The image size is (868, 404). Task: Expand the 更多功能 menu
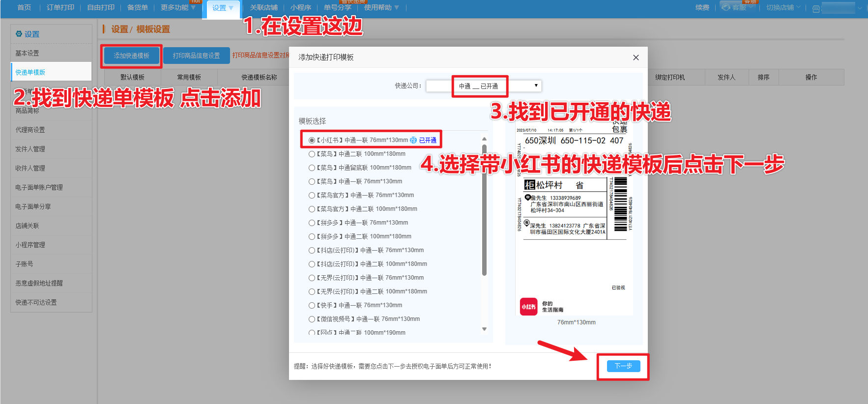click(x=178, y=7)
